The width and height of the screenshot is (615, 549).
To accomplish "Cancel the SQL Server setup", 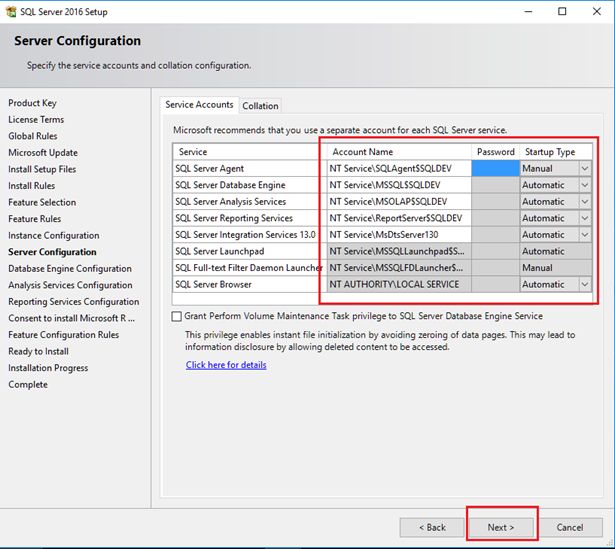I will click(569, 527).
